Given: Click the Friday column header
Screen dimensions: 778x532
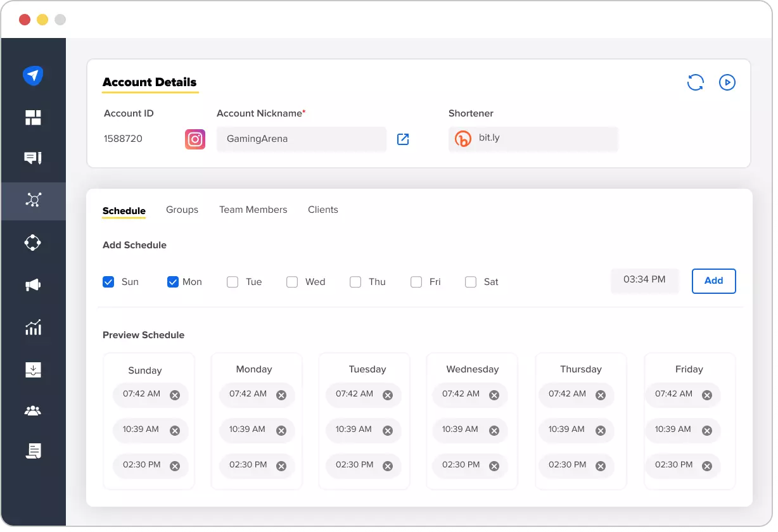Looking at the screenshot, I should 689,369.
